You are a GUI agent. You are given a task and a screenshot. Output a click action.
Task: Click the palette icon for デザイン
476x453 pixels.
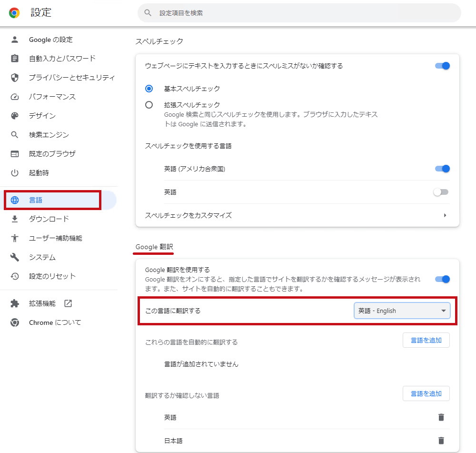tap(15, 116)
